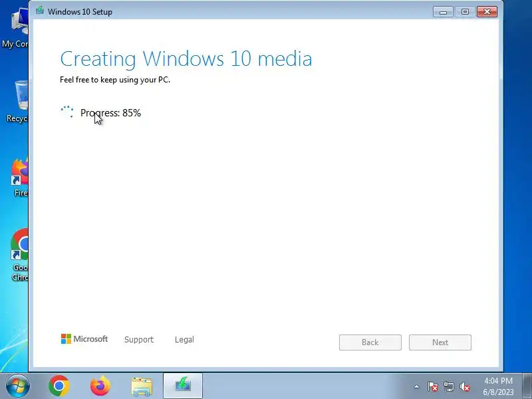Click the Microsoft logo
Screen dimensions: 532x399
84,339
